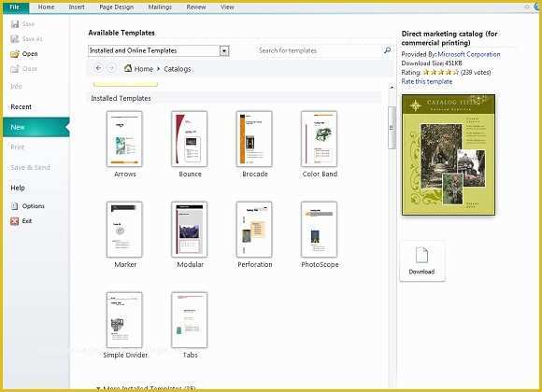This screenshot has height=392, width=542.
Task: Select the Marker catalog template
Action: (x=125, y=235)
